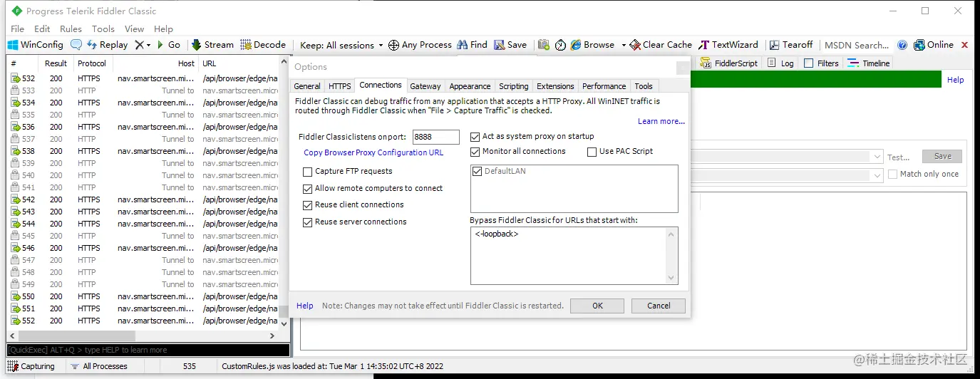Click the Go resume button

168,44
